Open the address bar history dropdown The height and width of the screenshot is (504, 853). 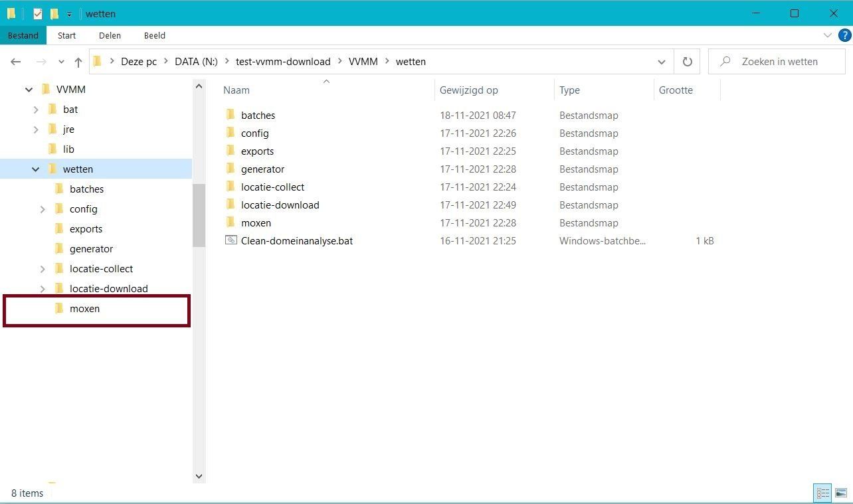pyautogui.click(x=662, y=62)
